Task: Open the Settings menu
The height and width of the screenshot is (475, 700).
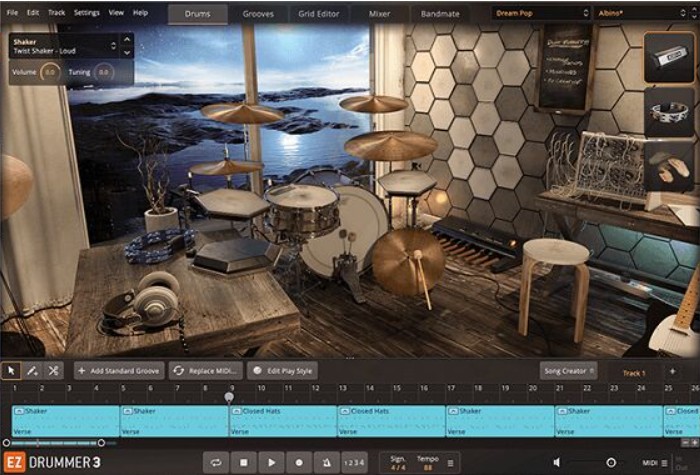Action: 87,12
